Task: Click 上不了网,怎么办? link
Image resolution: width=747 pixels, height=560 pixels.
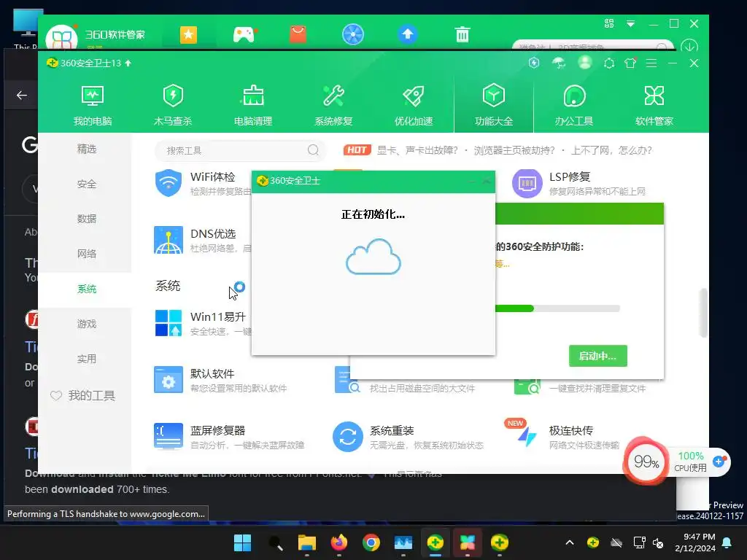Action: (611, 150)
